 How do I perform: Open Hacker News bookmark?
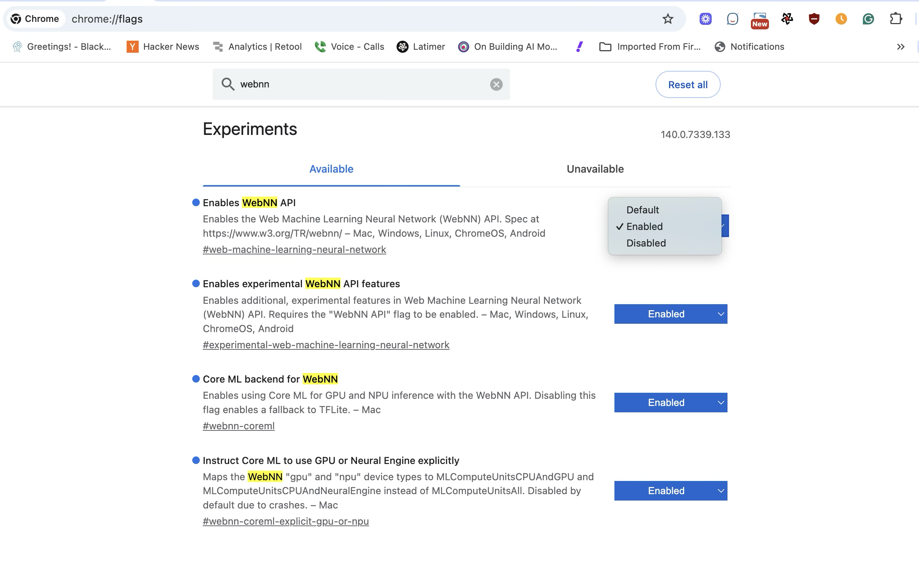pyautogui.click(x=163, y=47)
